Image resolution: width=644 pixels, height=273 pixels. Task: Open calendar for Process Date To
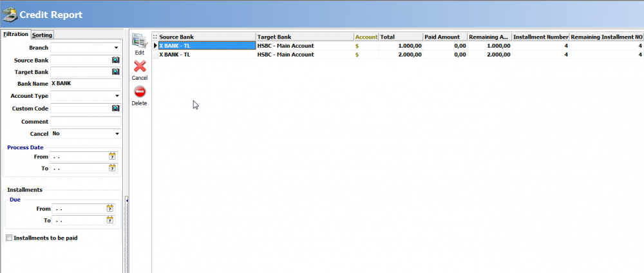[x=113, y=168]
